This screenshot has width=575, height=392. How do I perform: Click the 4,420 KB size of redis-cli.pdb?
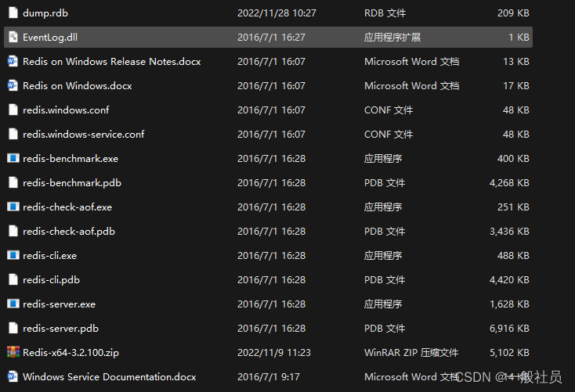[x=509, y=280]
